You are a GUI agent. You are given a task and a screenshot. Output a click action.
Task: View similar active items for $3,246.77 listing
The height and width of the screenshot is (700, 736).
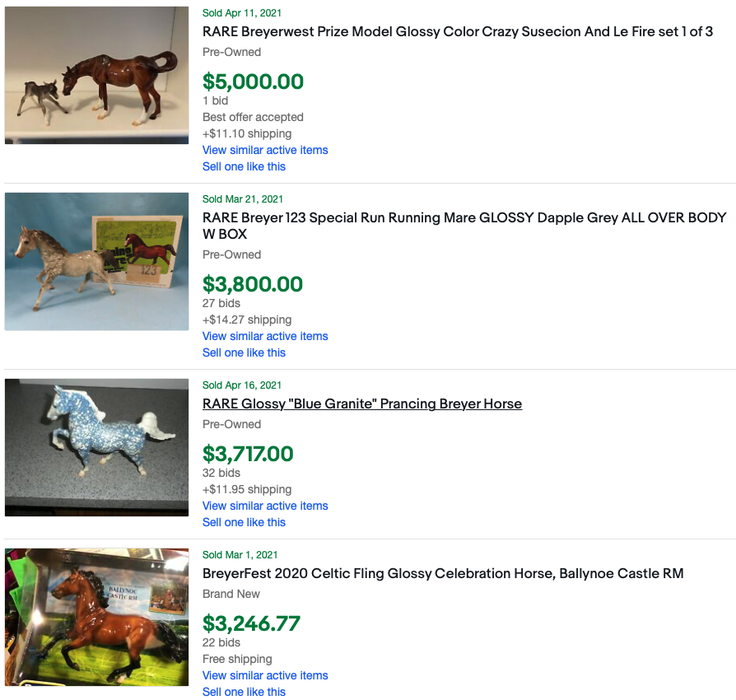tap(265, 675)
